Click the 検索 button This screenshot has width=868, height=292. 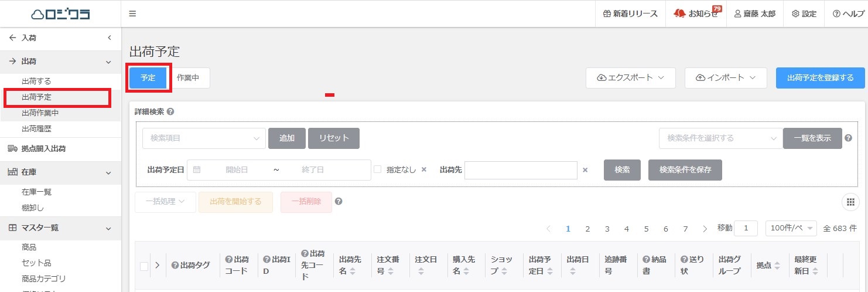coord(622,170)
